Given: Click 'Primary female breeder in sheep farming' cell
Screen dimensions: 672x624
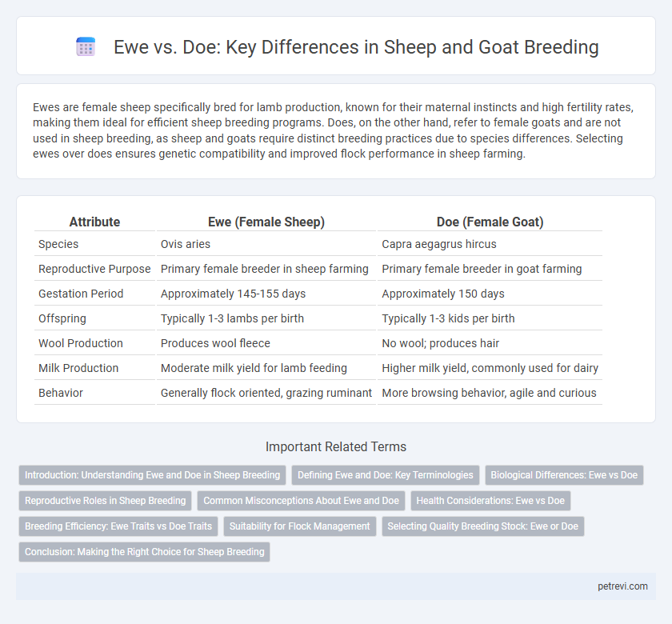Looking at the screenshot, I should pos(265,269).
